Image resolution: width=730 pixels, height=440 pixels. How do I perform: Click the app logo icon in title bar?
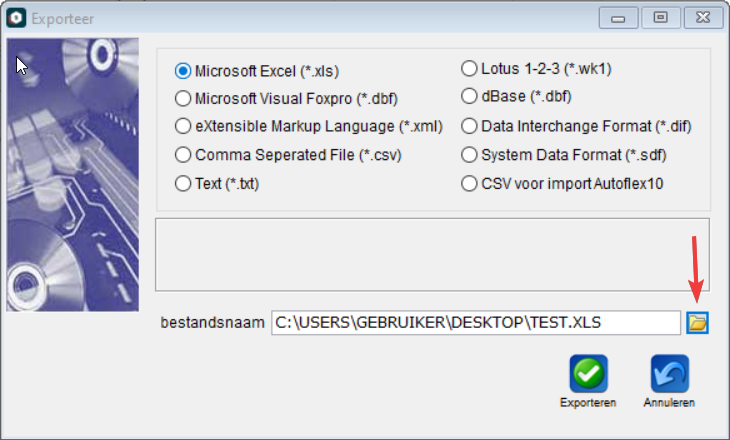(x=16, y=18)
